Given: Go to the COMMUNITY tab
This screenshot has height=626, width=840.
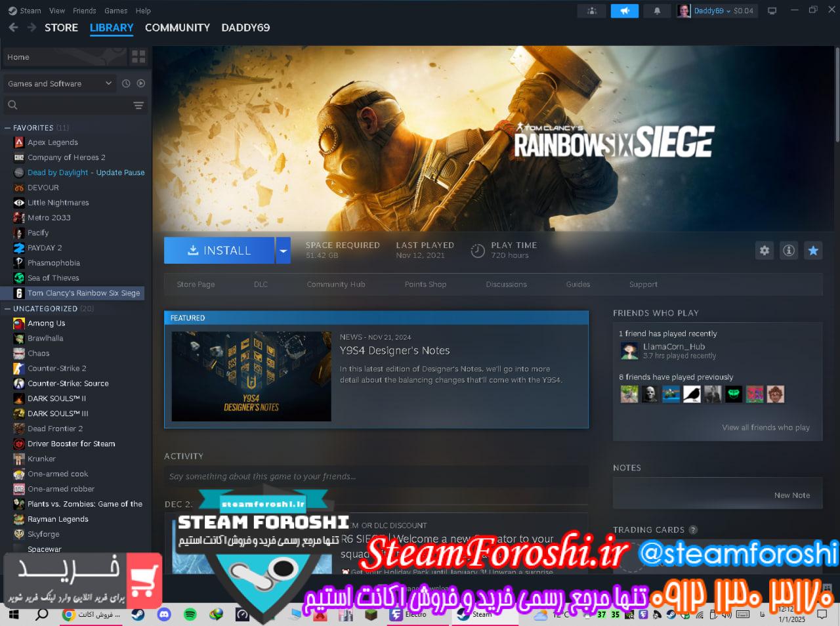Looking at the screenshot, I should pos(177,28).
